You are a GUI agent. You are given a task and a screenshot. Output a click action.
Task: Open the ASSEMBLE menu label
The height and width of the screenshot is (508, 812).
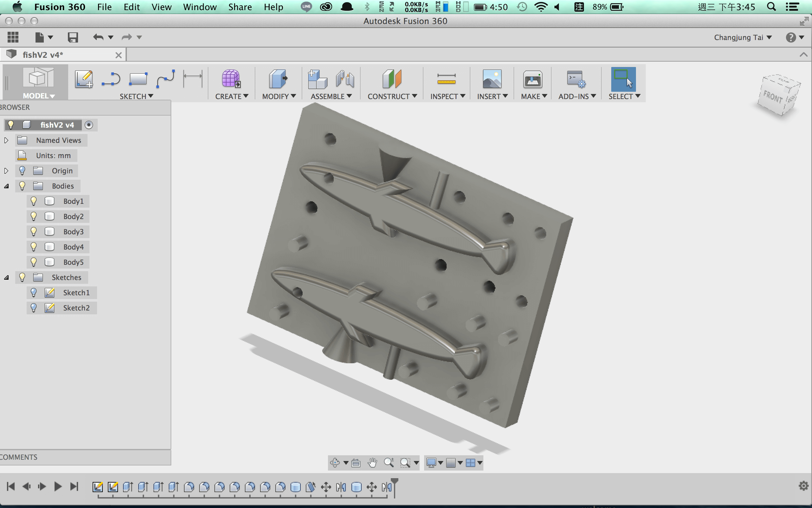[331, 97]
